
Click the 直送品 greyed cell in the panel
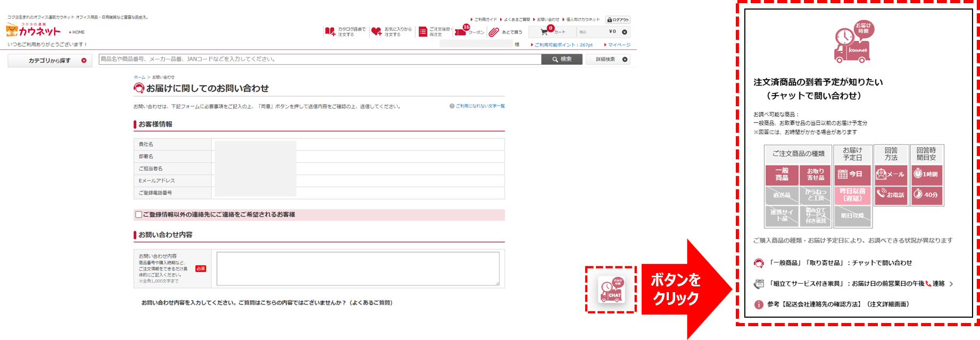[782, 195]
